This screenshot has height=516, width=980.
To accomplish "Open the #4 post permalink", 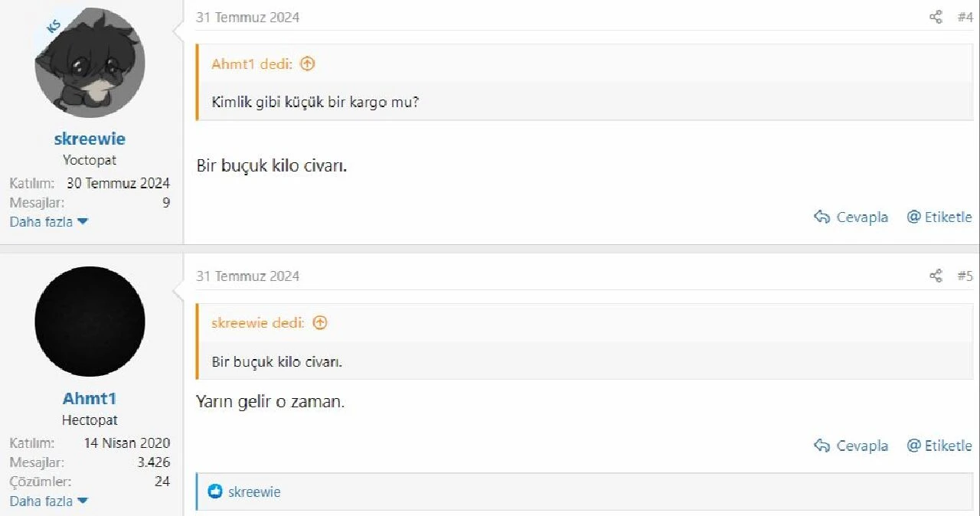I will click(965, 17).
